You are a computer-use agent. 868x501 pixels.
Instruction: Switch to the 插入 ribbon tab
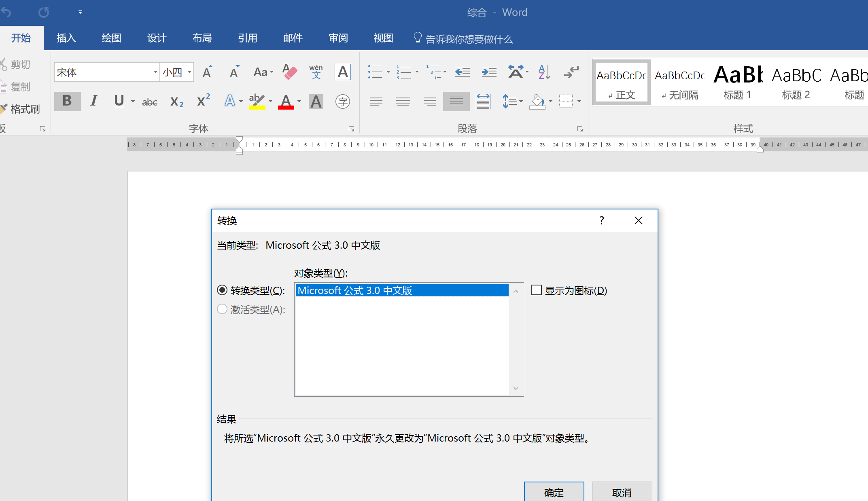coord(66,38)
